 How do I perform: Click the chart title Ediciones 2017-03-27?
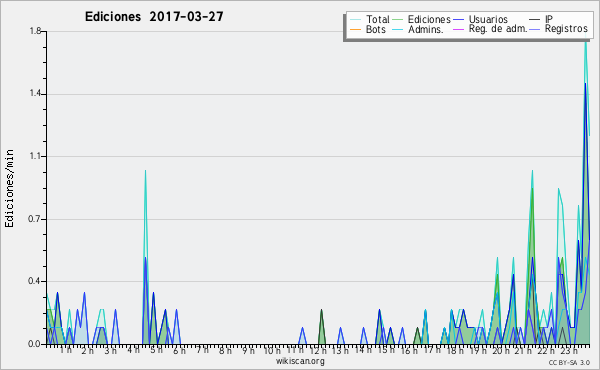point(154,17)
